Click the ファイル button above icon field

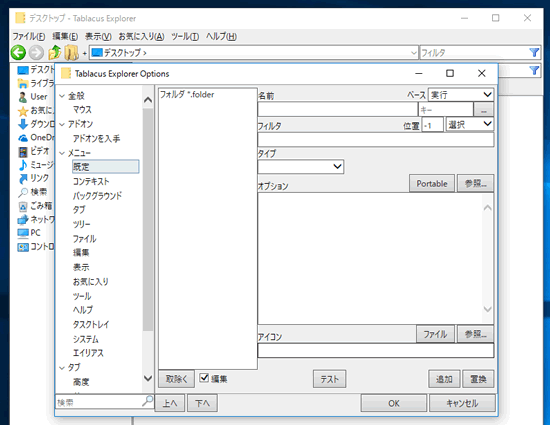click(x=435, y=334)
